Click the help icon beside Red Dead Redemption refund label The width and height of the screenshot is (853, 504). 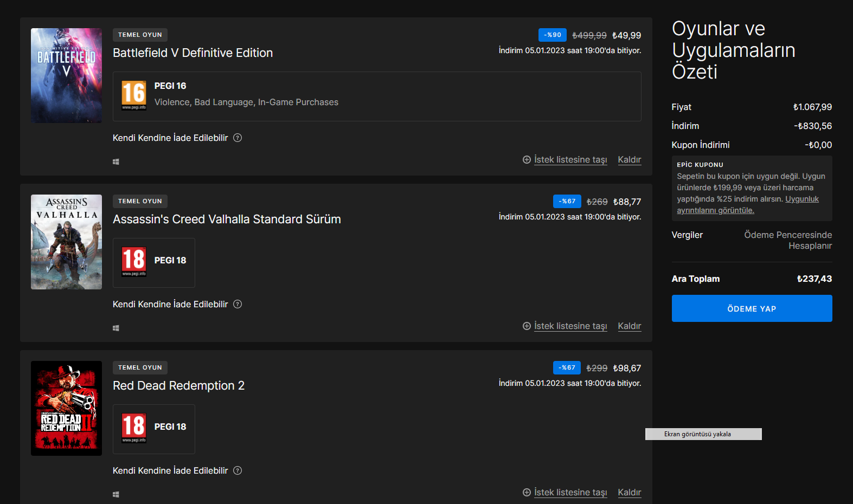coord(238,470)
